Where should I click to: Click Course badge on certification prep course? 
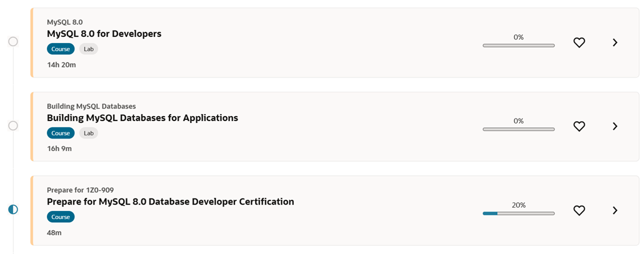click(x=61, y=217)
